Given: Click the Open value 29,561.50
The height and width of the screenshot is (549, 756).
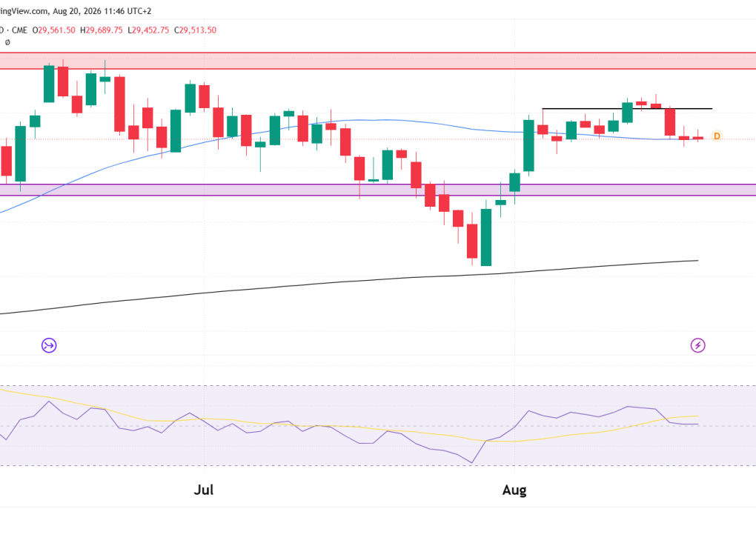Looking at the screenshot, I should click(56, 30).
